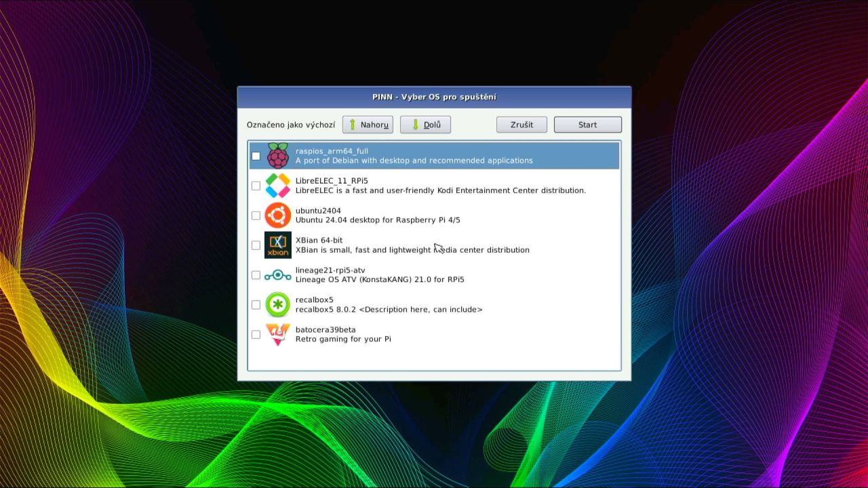Click the LibreELEC colorful logo icon
The image size is (868, 488).
click(x=277, y=186)
